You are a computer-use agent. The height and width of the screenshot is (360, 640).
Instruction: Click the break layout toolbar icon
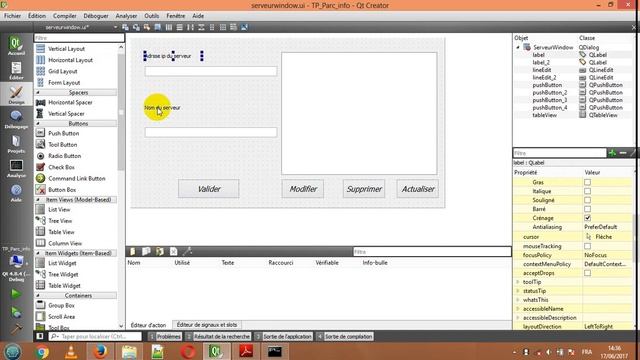click(x=233, y=27)
